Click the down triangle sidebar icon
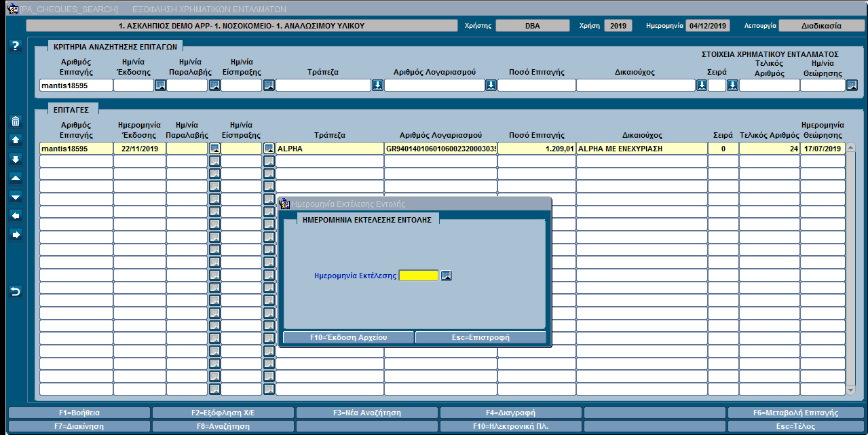The image size is (868, 435). 16,197
